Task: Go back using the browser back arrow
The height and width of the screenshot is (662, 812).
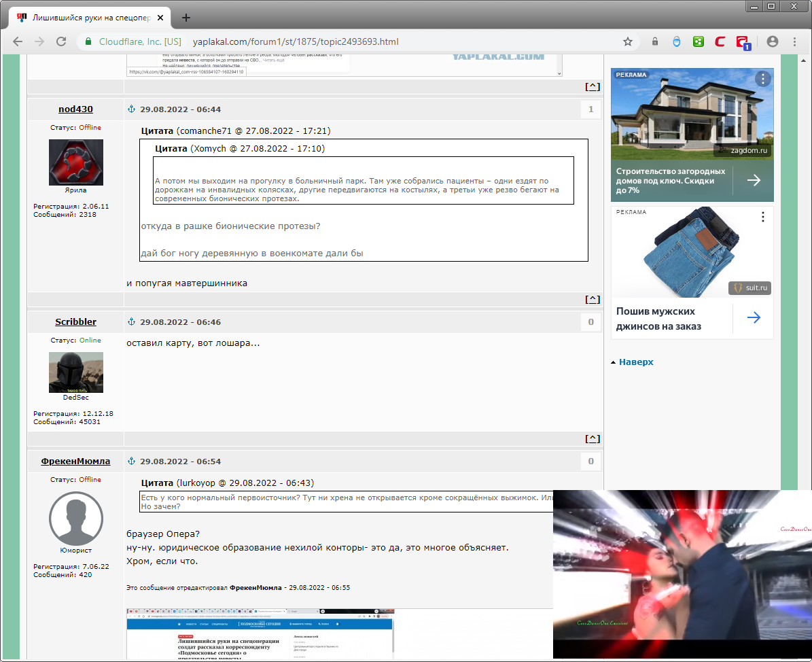Action: (18, 41)
